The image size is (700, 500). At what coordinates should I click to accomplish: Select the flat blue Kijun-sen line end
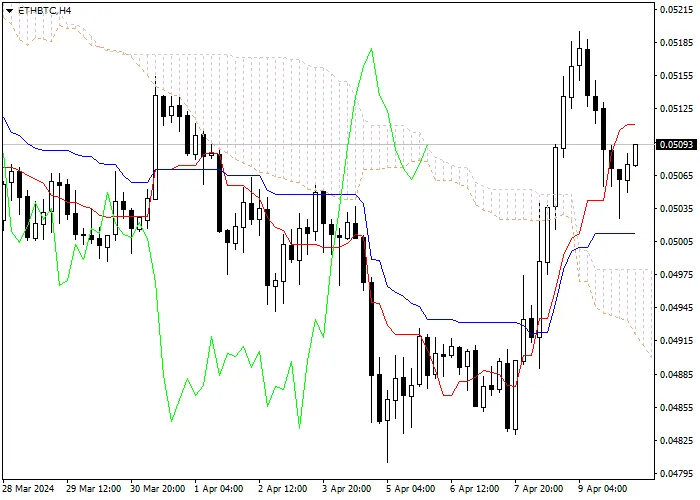pyautogui.click(x=633, y=233)
